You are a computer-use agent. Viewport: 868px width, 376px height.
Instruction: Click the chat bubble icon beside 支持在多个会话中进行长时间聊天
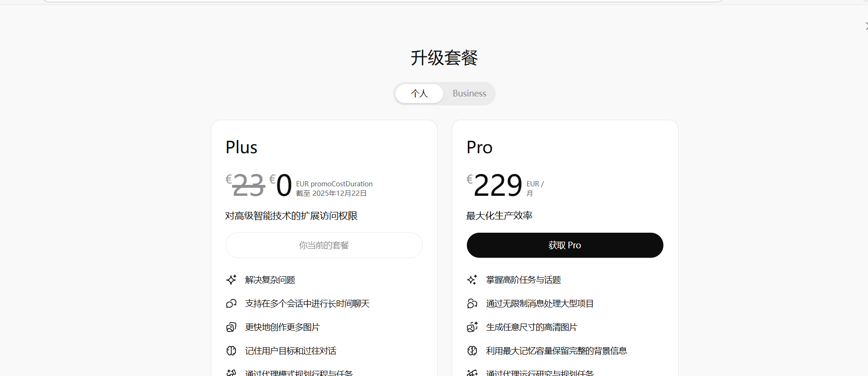(231, 303)
